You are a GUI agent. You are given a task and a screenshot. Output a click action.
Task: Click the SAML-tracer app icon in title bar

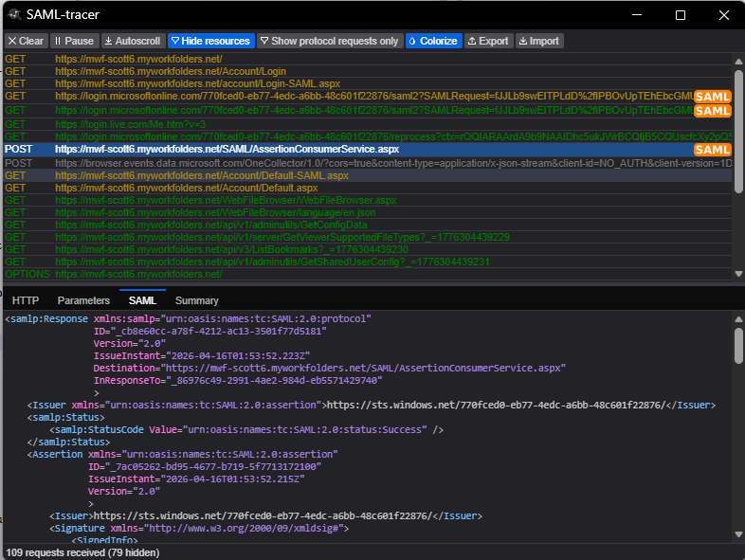(14, 15)
